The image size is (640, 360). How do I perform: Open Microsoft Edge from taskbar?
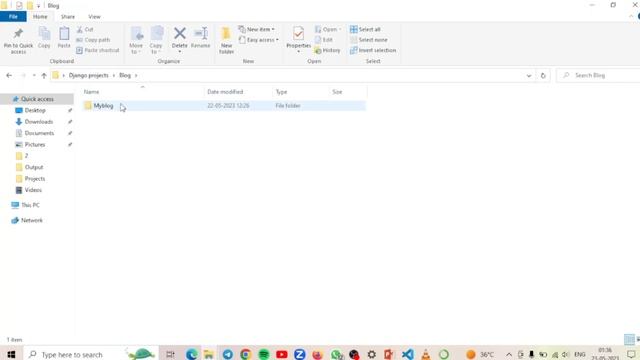coord(191,354)
